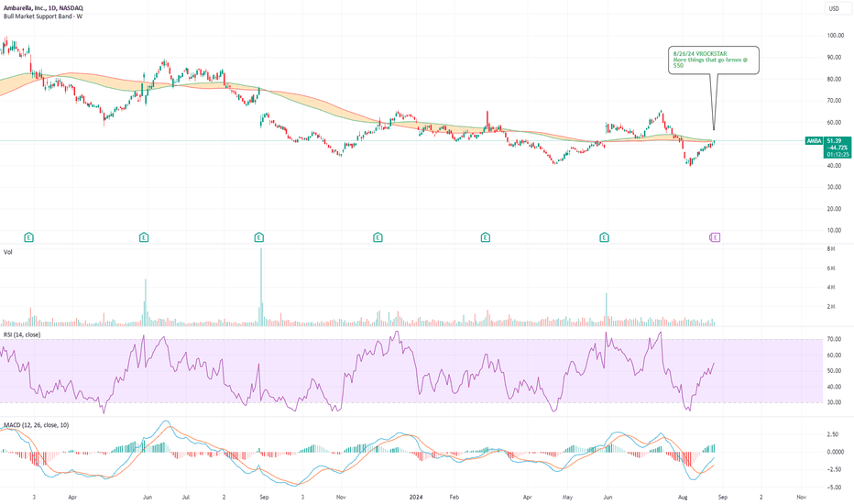Click the 100.00 price axis label
Screen dimensions: 854x504
coord(835,36)
